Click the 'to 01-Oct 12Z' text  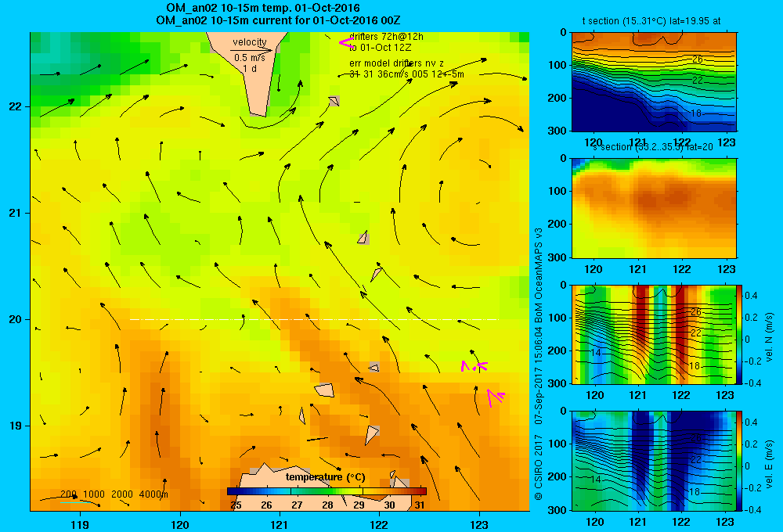[380, 48]
